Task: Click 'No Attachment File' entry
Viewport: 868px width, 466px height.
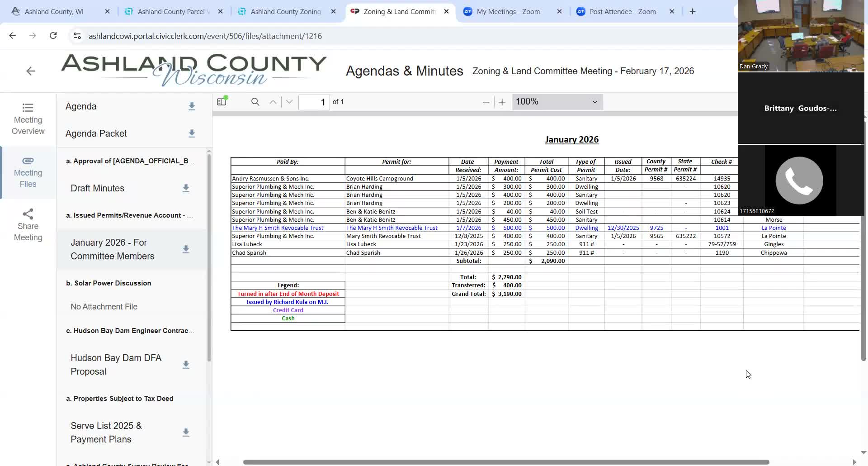Action: pos(104,307)
